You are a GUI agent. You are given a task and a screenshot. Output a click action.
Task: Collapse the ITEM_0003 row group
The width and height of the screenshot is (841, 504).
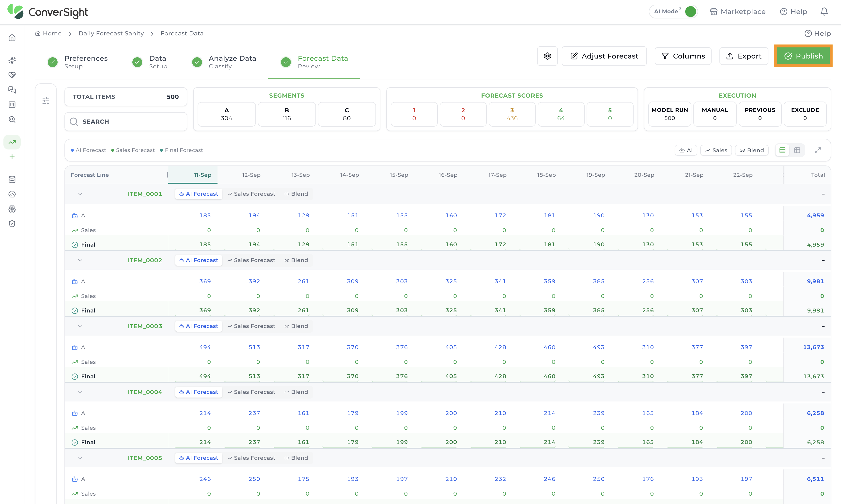pos(80,326)
